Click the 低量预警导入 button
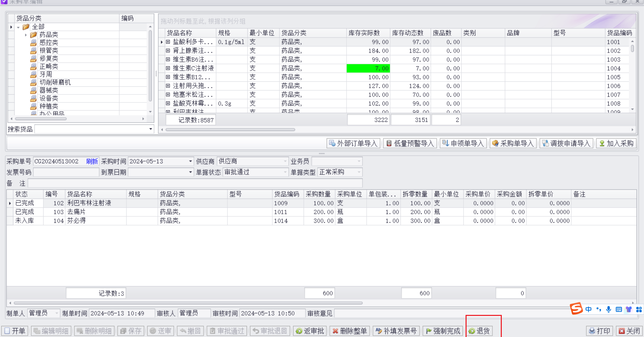This screenshot has height=337, width=644. (x=410, y=143)
